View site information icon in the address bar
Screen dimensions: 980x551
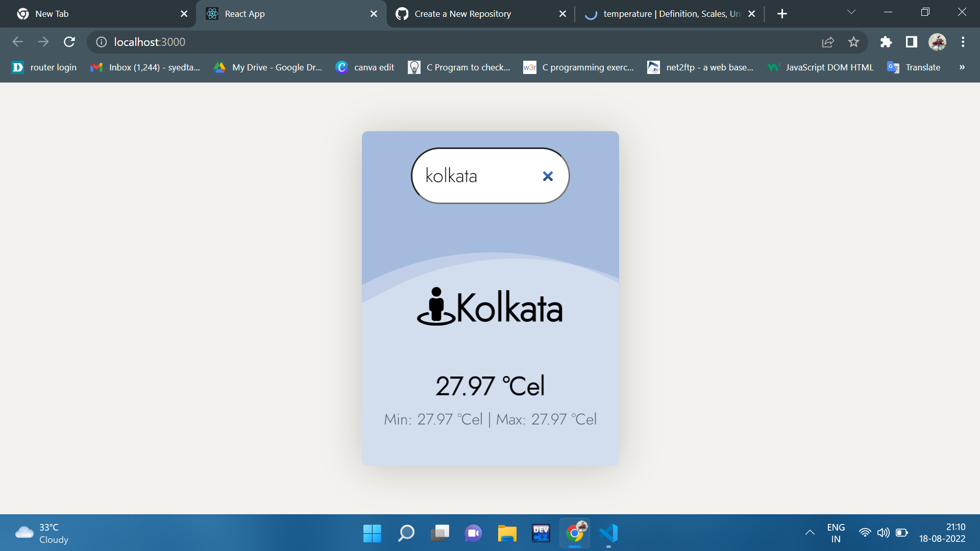pos(102,42)
